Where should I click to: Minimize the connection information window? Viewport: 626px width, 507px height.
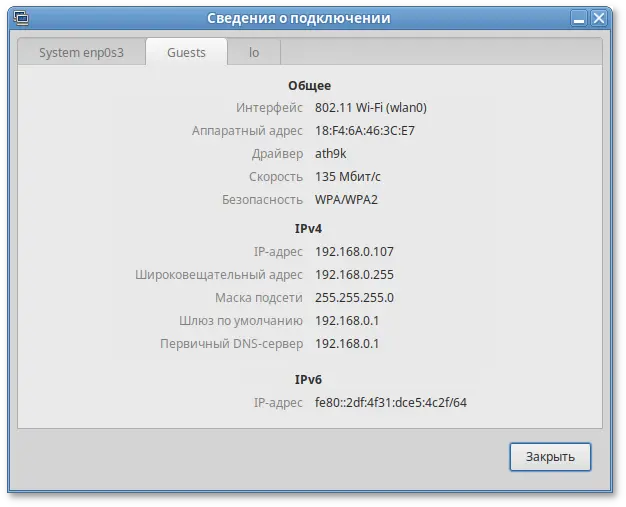point(580,18)
